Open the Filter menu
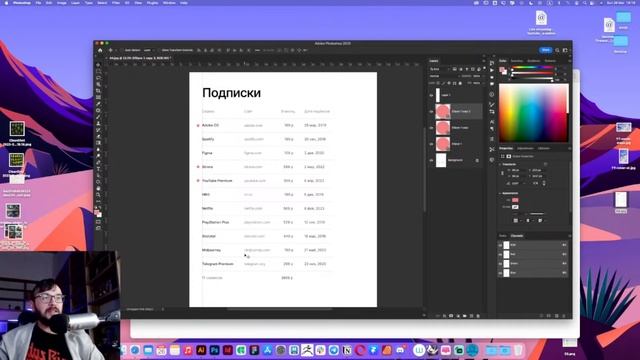The width and height of the screenshot is (640, 360). pos(116,2)
